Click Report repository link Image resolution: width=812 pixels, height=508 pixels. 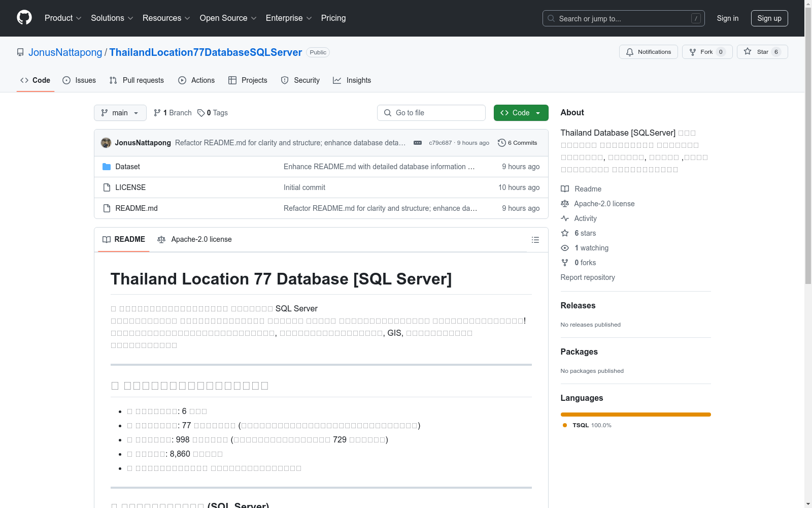[588, 277]
